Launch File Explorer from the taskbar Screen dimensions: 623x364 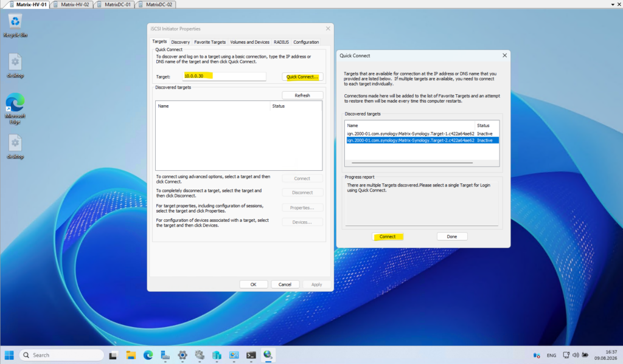pyautogui.click(x=131, y=355)
